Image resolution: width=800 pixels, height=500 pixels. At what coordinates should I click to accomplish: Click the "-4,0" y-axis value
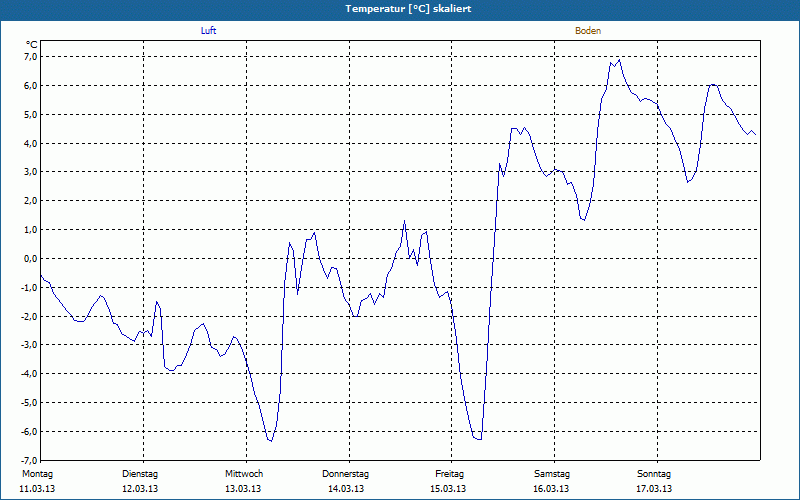pos(30,374)
